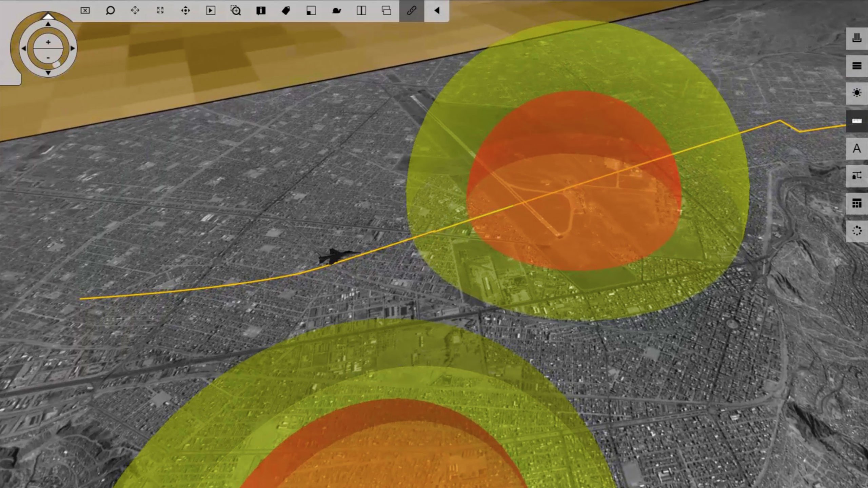Click the fighter jet model on flight path

(x=335, y=256)
